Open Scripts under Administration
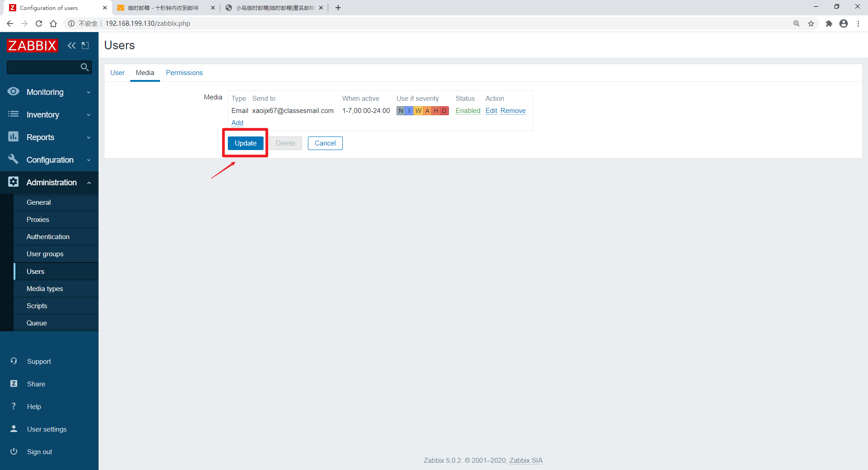This screenshot has height=470, width=868. point(56,306)
